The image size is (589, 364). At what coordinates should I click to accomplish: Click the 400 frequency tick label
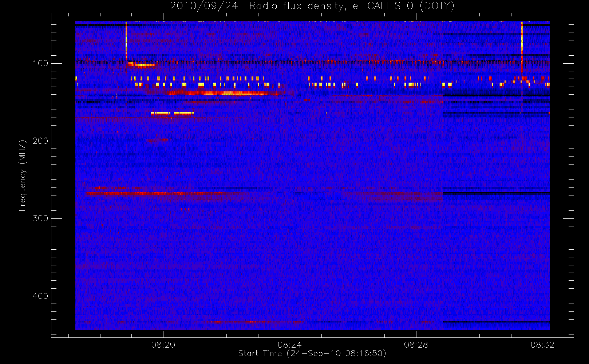pyautogui.click(x=40, y=296)
